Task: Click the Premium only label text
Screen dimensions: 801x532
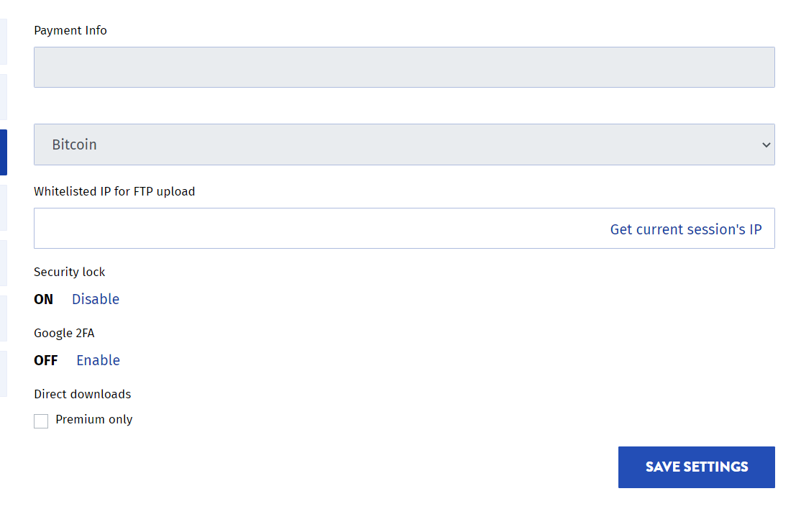Action: coord(94,420)
